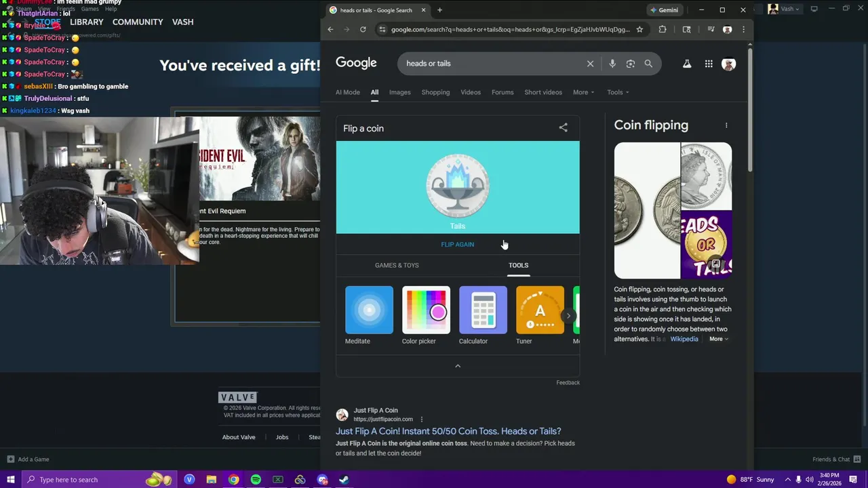Close the 'heads or tails' tab
This screenshot has width=868, height=488.
pos(423,10)
